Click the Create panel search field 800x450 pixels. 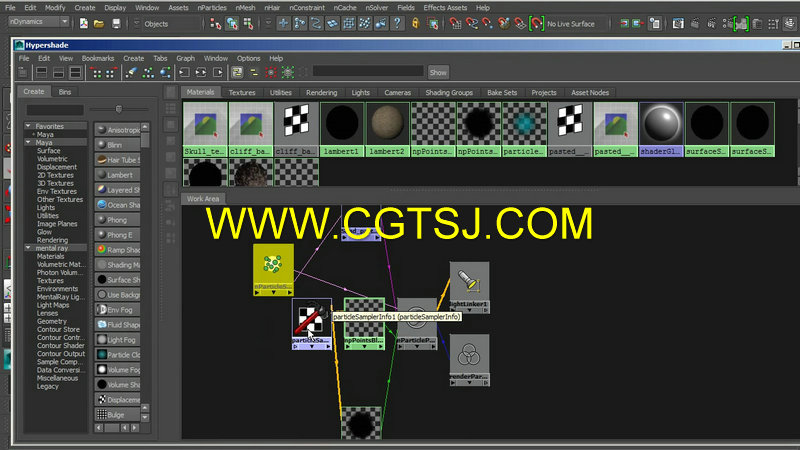point(55,110)
